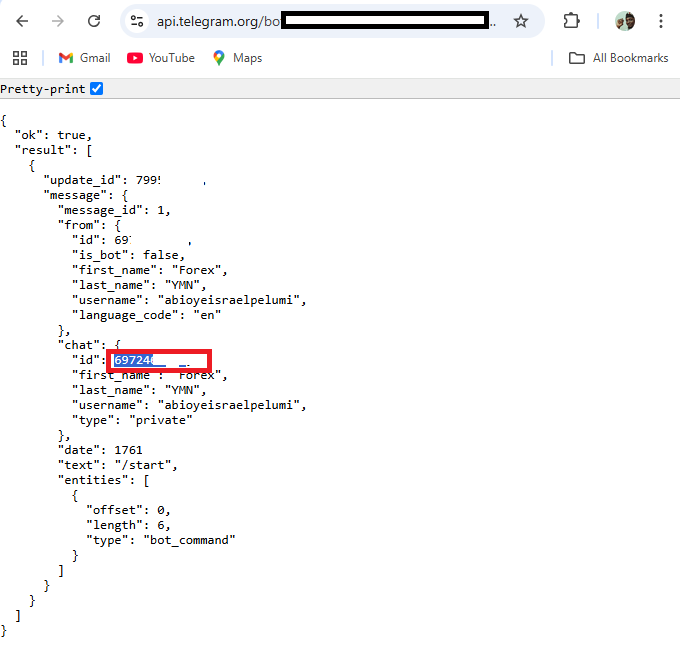
Task: Click the "text": "/start" line
Action: (x=118, y=465)
